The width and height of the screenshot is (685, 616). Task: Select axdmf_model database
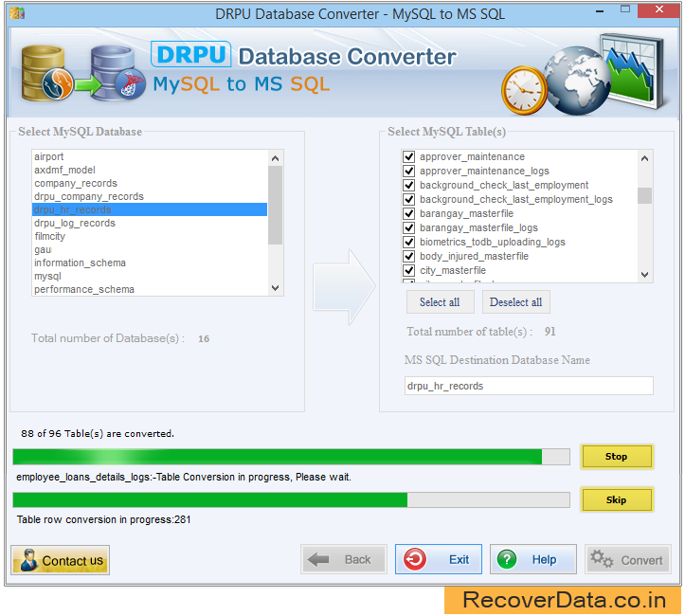click(x=150, y=170)
